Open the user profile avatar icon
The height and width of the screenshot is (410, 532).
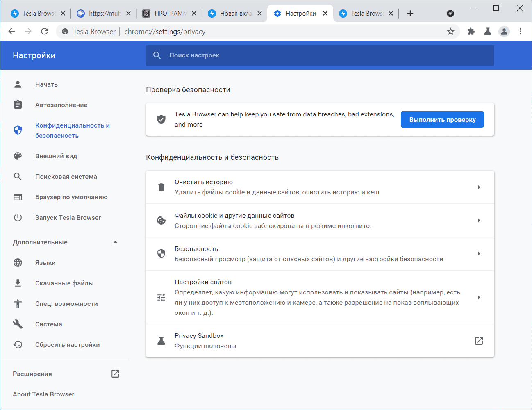pos(504,32)
